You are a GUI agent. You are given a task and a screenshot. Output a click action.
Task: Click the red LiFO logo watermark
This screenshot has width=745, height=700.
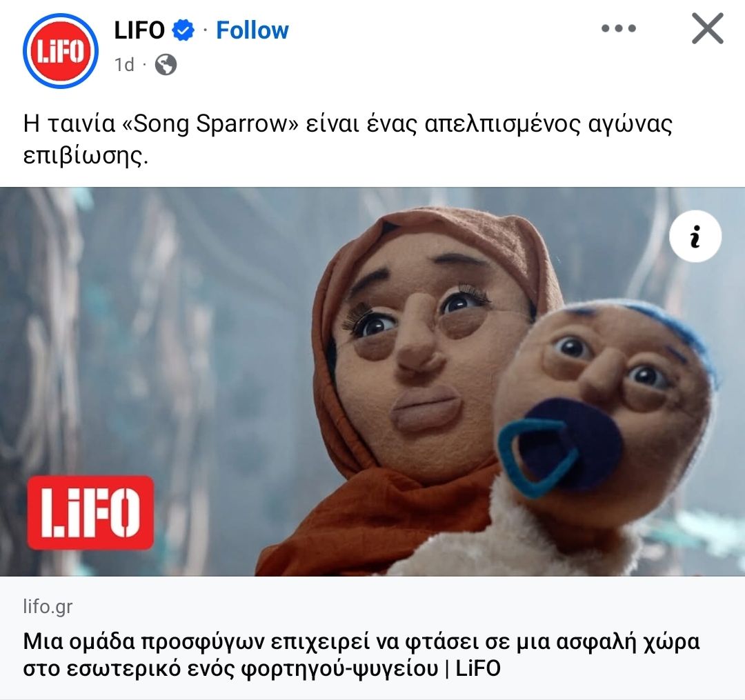pyautogui.click(x=90, y=512)
